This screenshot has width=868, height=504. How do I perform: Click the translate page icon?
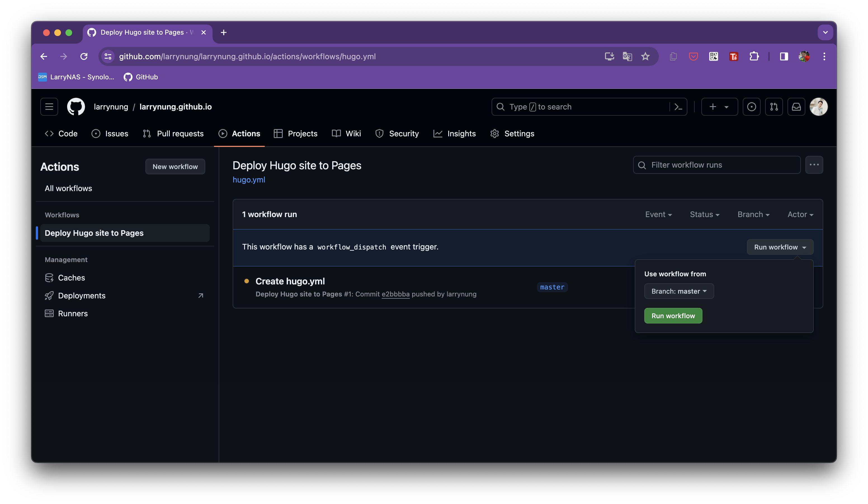coord(627,56)
